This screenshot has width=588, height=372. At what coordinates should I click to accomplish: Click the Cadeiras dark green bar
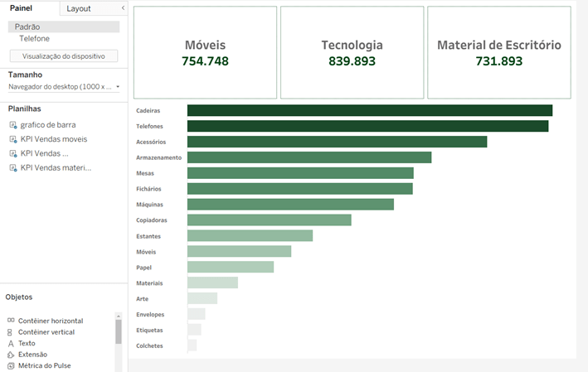pos(369,110)
